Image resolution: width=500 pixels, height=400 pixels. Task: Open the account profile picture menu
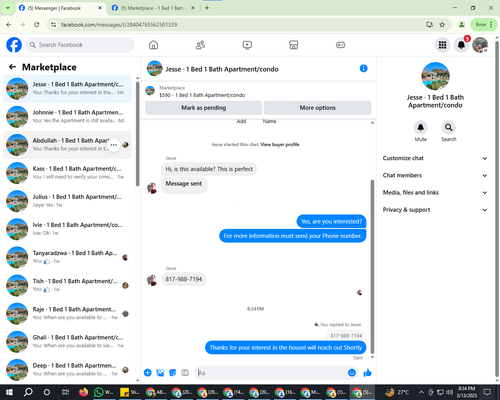(x=480, y=45)
